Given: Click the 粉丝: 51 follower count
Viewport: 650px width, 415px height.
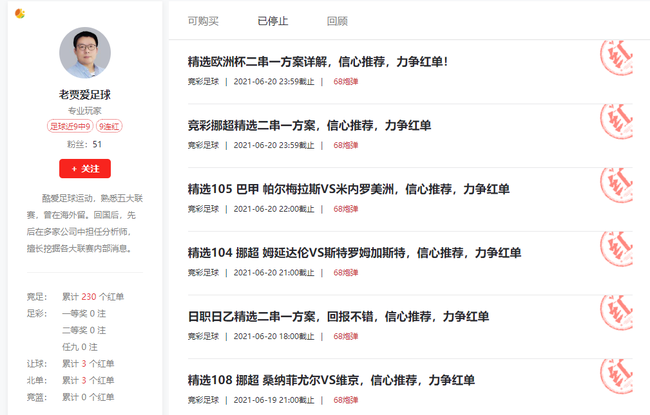Looking at the screenshot, I should tap(85, 144).
